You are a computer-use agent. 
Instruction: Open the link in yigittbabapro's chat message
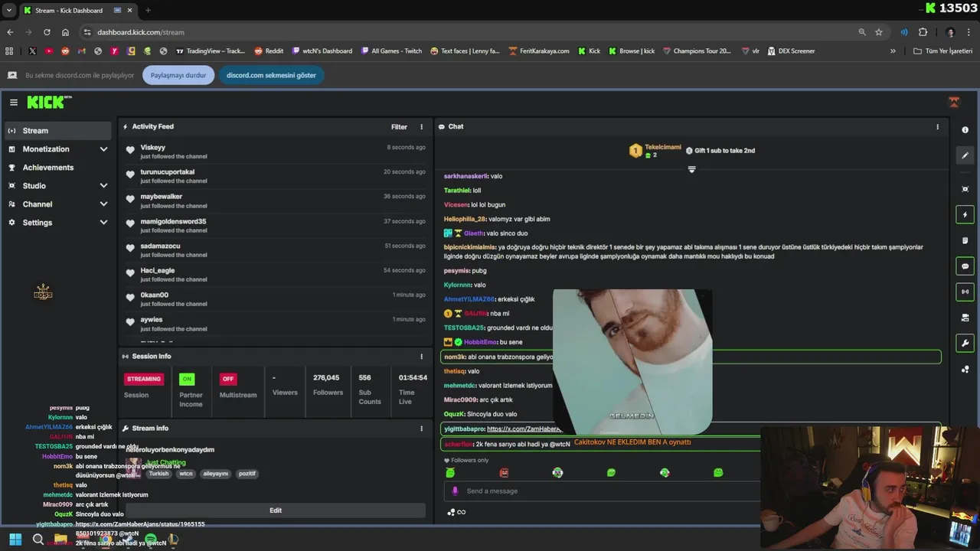click(x=524, y=429)
